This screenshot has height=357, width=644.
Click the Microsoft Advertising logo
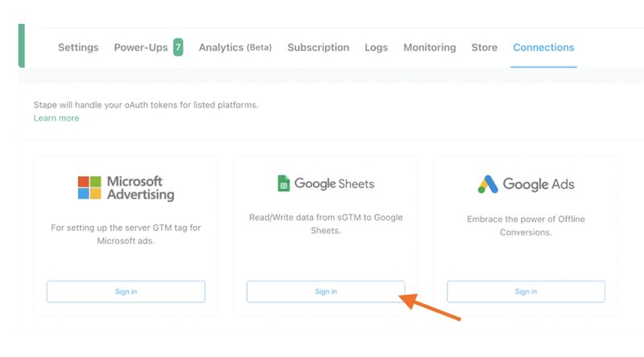126,188
